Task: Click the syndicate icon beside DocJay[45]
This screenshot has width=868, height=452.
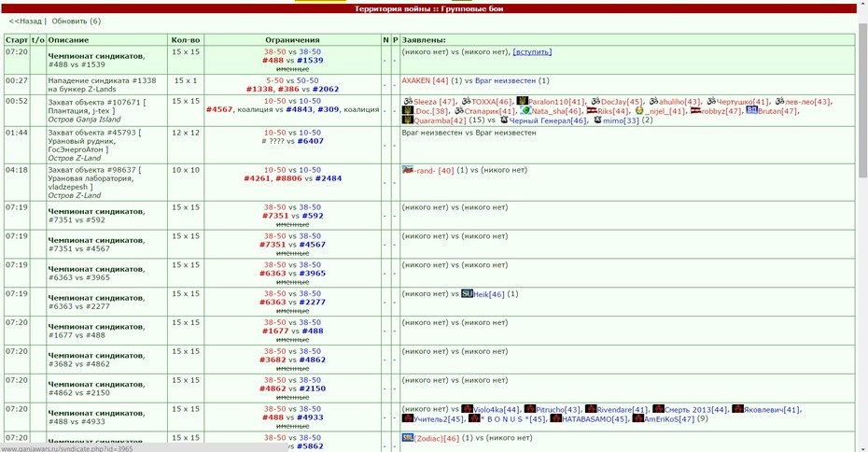Action: 595,102
